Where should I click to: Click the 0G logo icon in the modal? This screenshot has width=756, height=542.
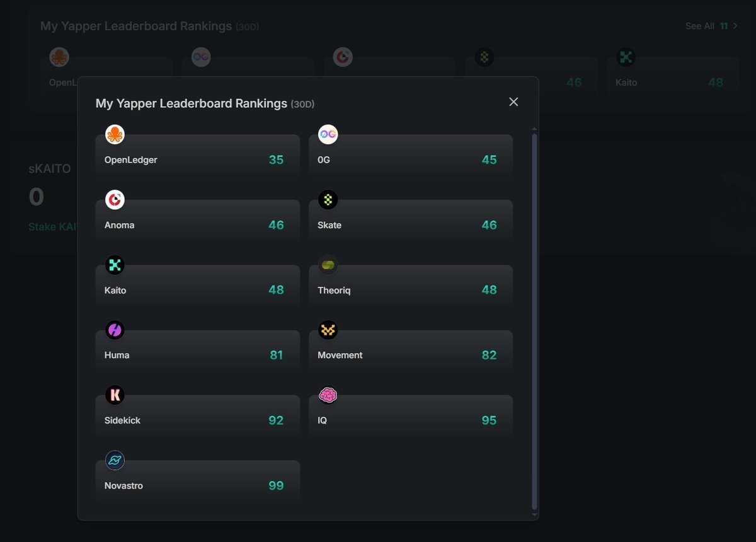tap(328, 134)
